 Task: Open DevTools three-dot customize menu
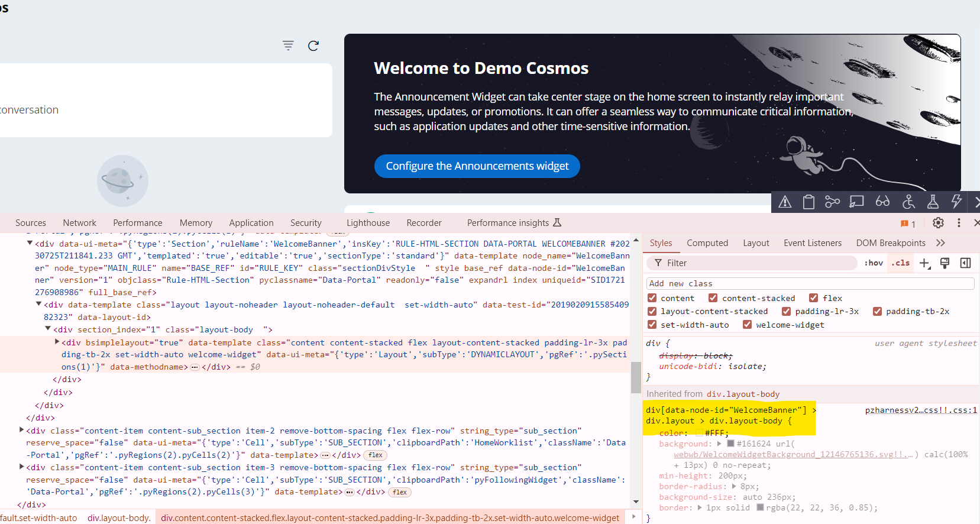(x=959, y=223)
